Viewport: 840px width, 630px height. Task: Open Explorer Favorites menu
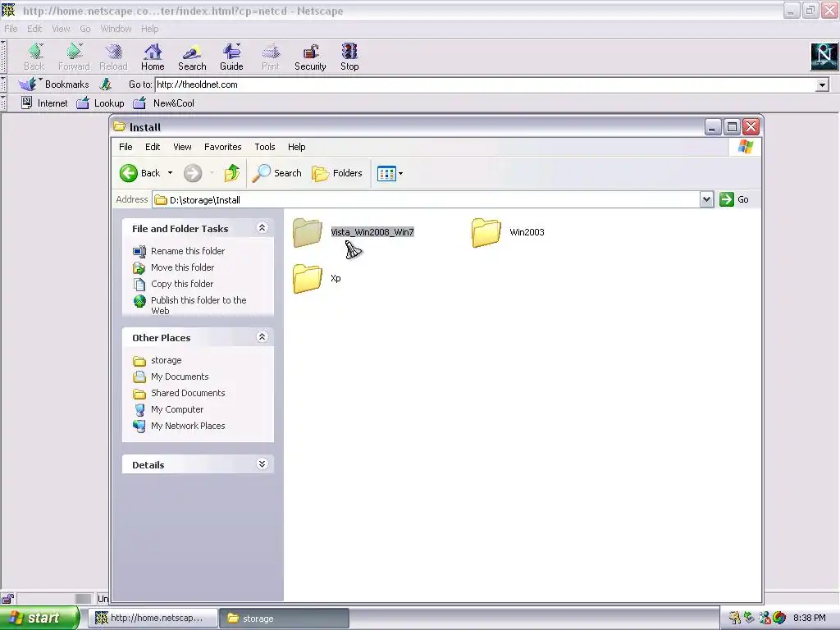223,147
